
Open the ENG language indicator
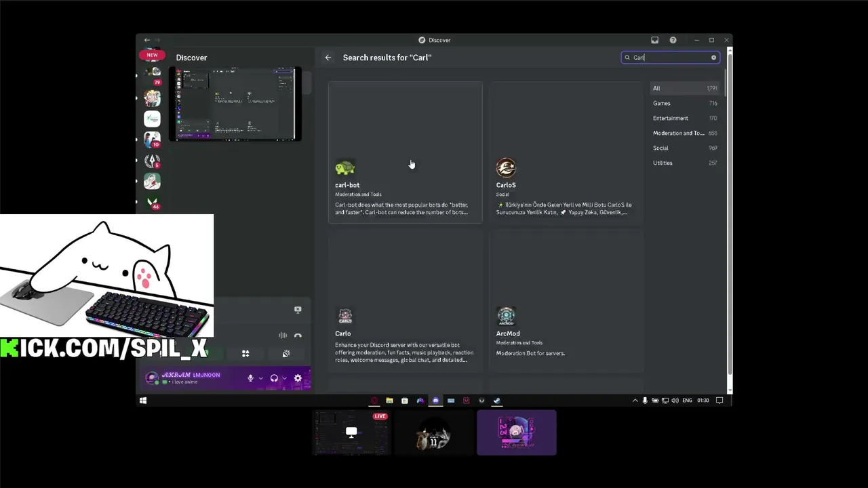point(687,401)
